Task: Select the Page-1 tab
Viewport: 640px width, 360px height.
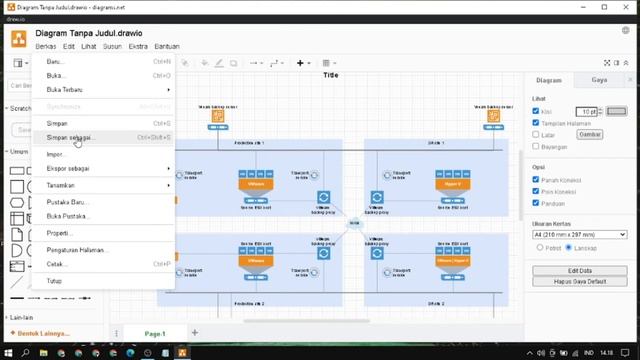Action: pos(155,334)
